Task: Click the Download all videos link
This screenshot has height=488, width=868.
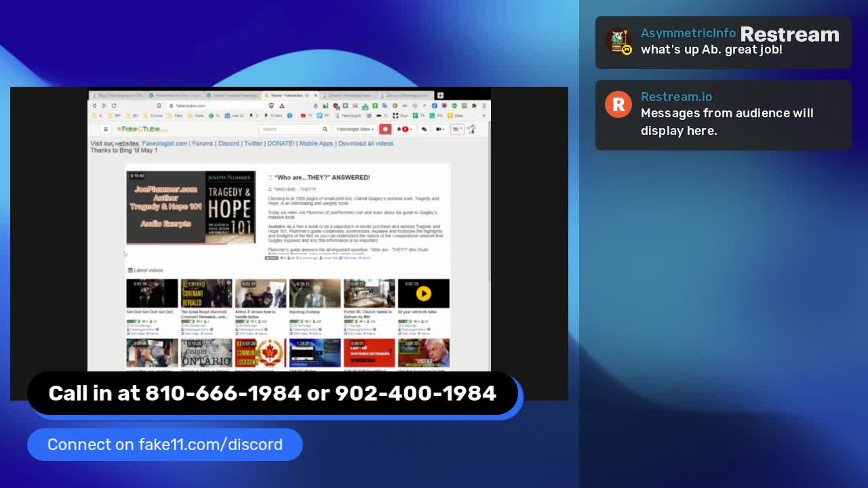Action: click(x=366, y=144)
